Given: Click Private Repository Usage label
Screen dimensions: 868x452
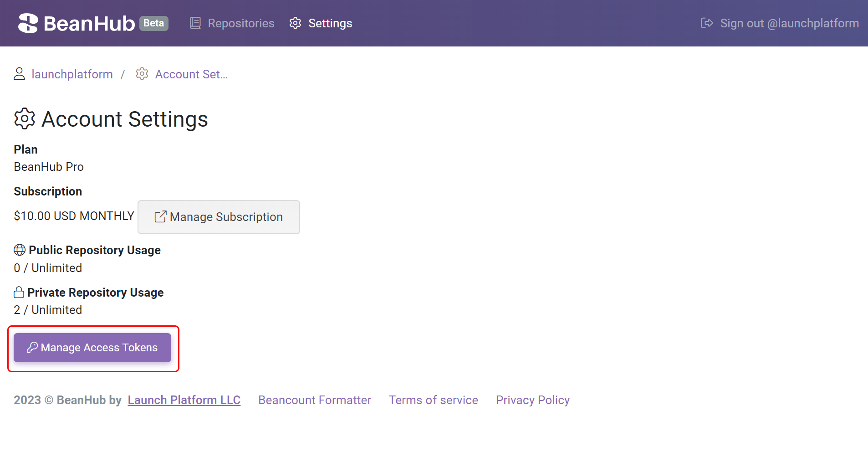Looking at the screenshot, I should coord(95,293).
